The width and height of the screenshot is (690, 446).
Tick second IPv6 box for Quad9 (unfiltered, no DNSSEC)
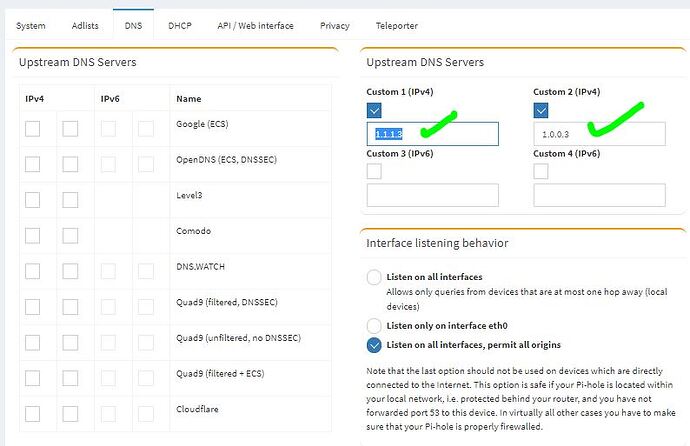(x=146, y=343)
